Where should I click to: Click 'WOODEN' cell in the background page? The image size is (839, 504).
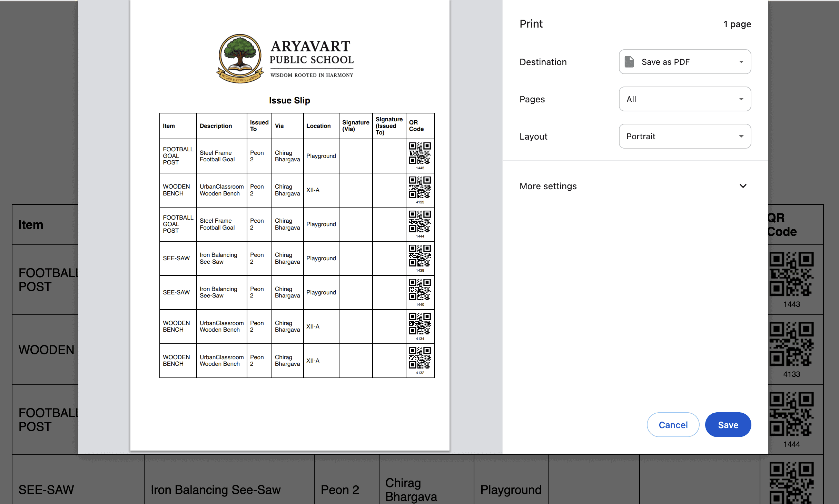pyautogui.click(x=46, y=350)
